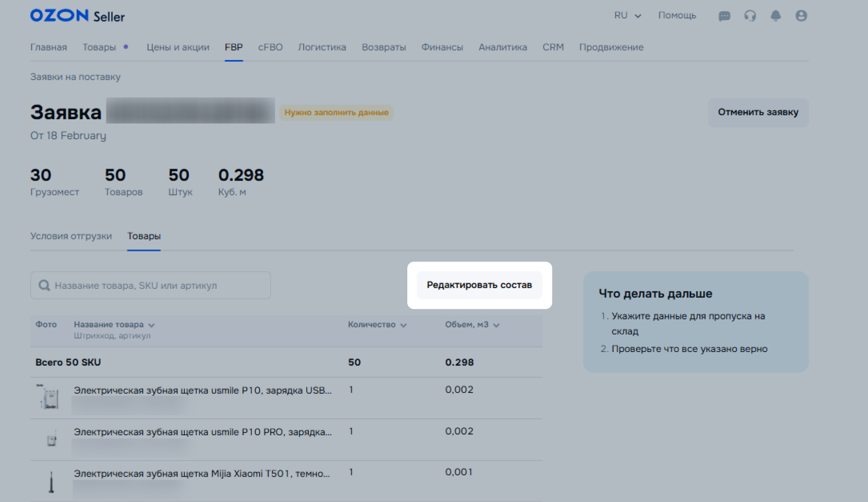868x502 pixels.
Task: Click the OZON Seller logo
Action: [77, 16]
